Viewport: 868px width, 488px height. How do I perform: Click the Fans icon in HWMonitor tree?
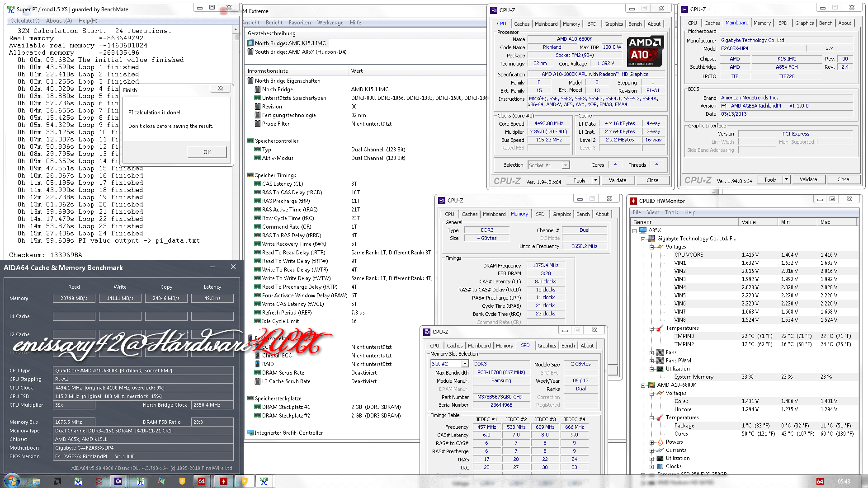(660, 352)
